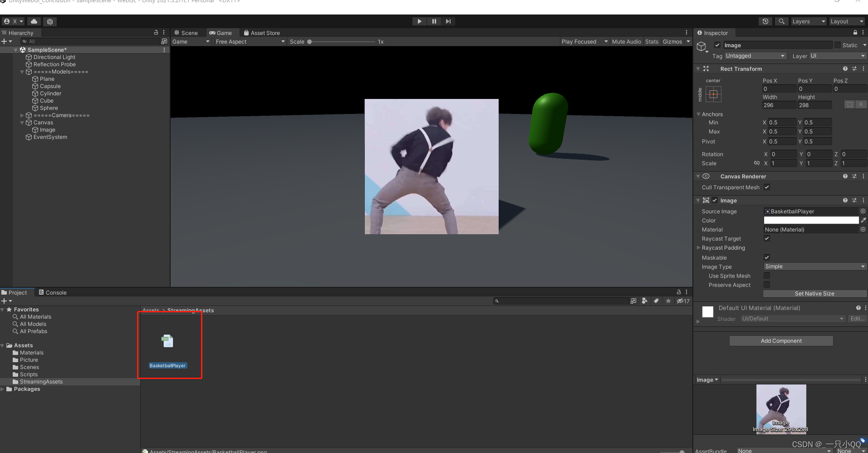
Task: Toggle the Inspector panel lock icon
Action: [855, 33]
